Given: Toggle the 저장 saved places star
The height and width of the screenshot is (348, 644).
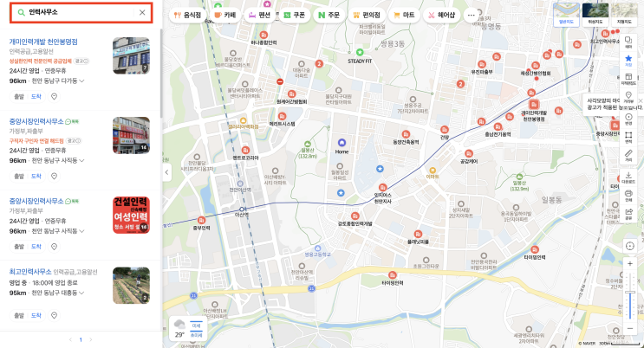Looking at the screenshot, I should [628, 61].
